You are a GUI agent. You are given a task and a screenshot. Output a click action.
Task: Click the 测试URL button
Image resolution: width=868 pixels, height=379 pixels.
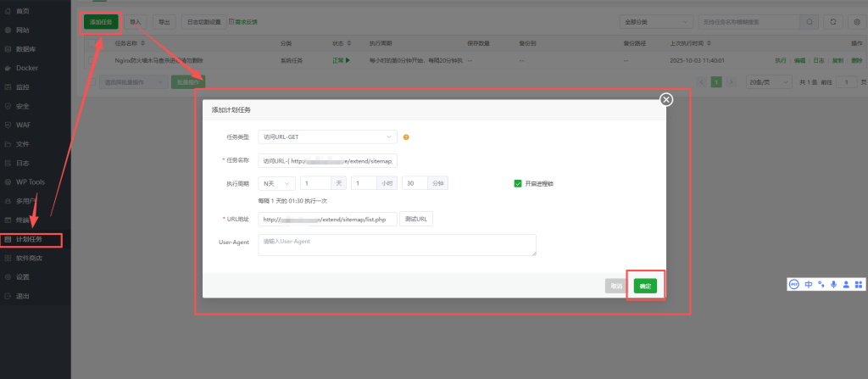pos(415,220)
